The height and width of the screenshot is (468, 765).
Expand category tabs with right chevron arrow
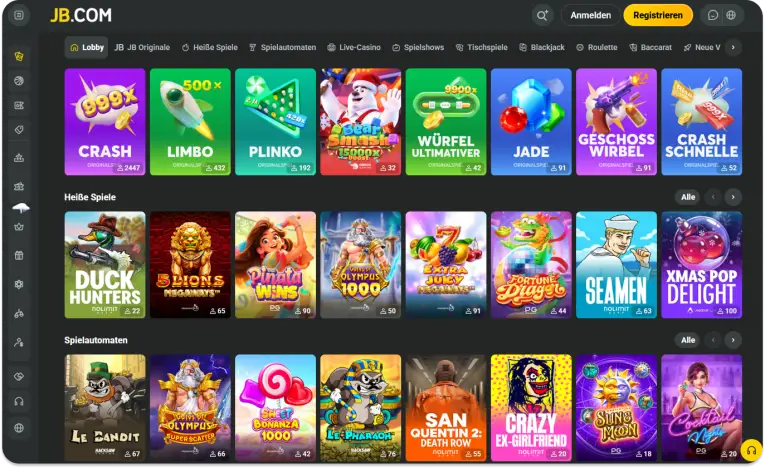[733, 47]
